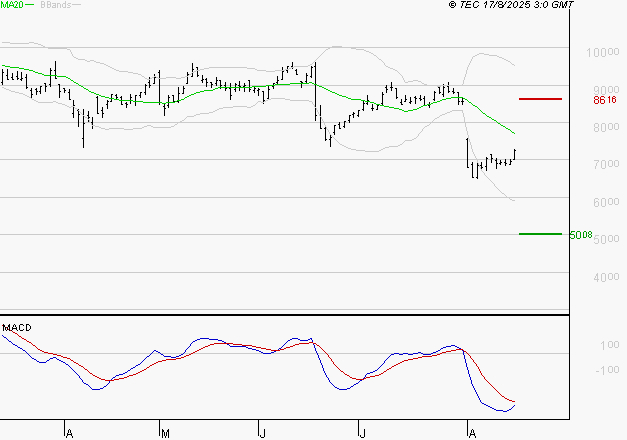627x440 pixels.
Task: Click the last A month marker
Action: [470, 433]
